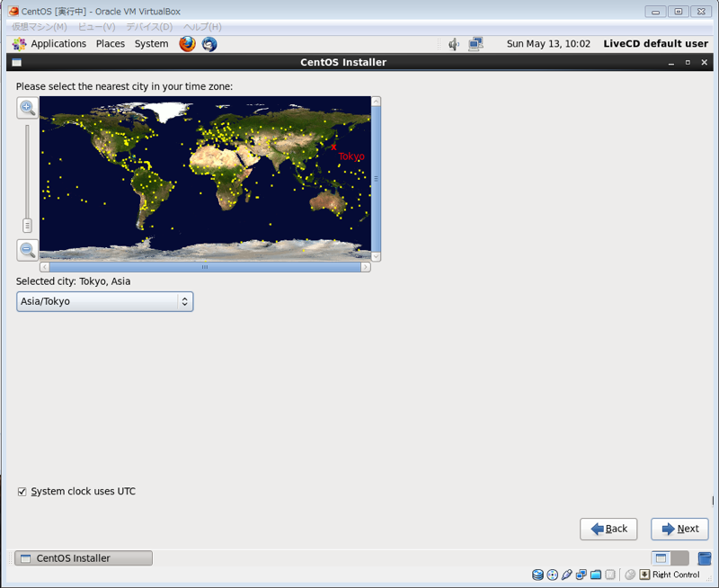The image size is (719, 588).
Task: Switch to the second workspace
Action: 679,558
